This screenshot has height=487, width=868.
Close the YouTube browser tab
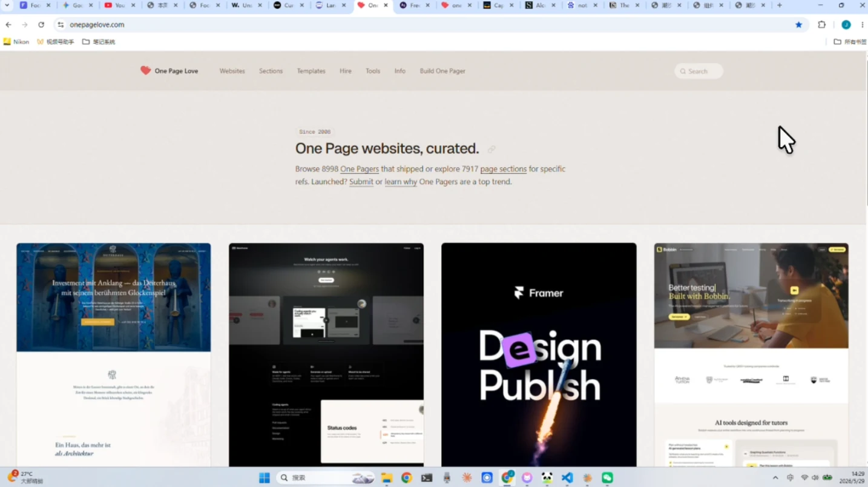tap(133, 5)
